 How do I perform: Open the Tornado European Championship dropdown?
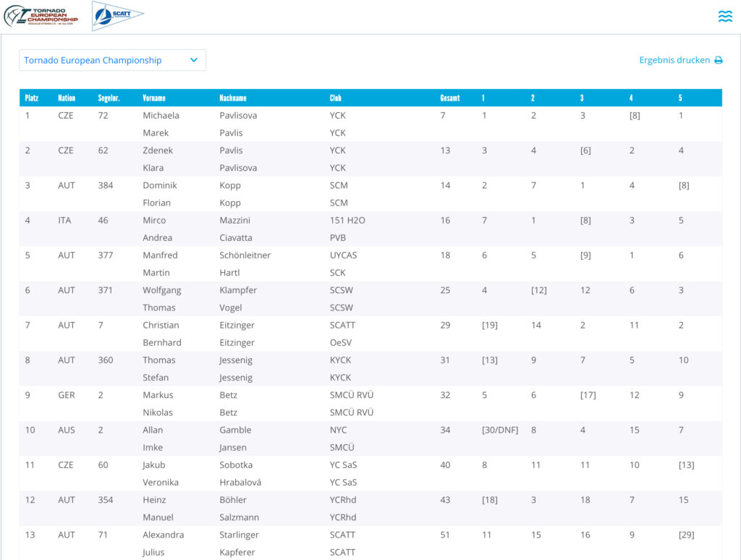(x=112, y=60)
